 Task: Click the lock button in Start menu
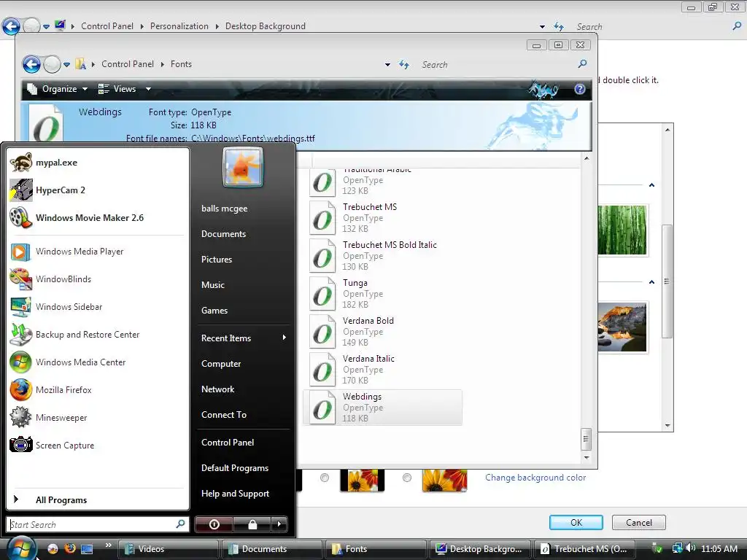252,524
